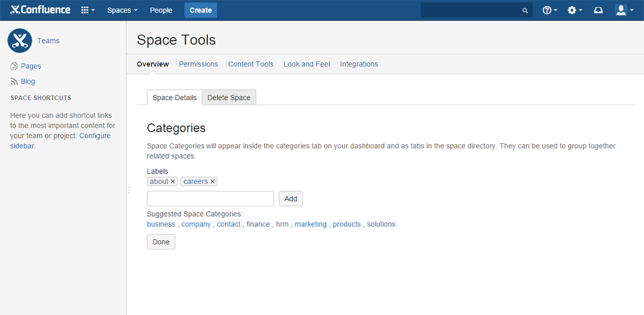Click the 'about' label link
Viewport: 644px width, 315px height.
(x=159, y=182)
